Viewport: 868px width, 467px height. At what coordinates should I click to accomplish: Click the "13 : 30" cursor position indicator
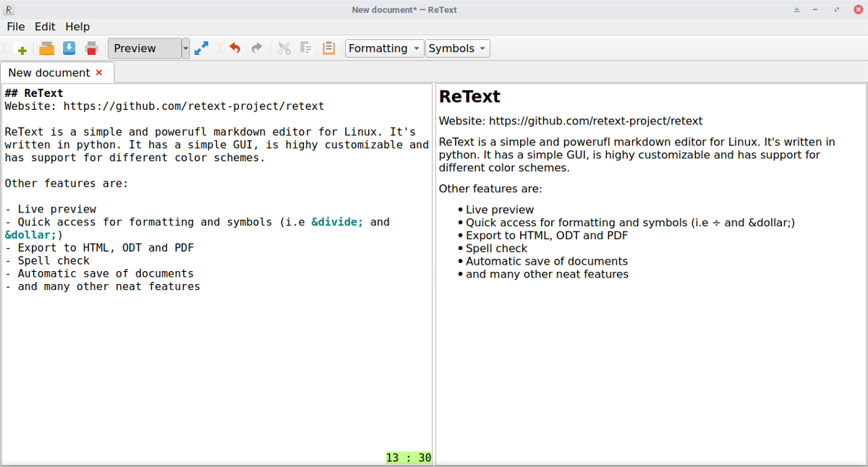[409, 458]
